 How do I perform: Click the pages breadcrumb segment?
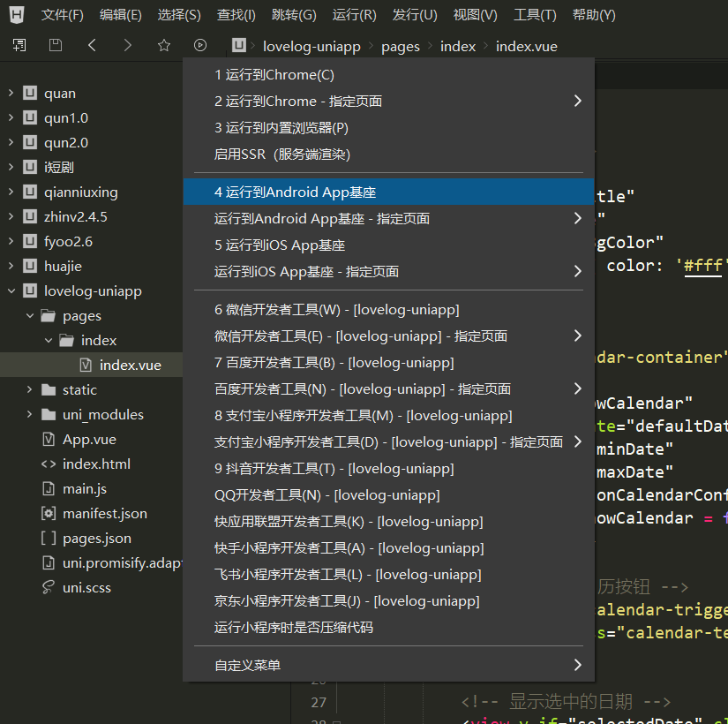401,46
